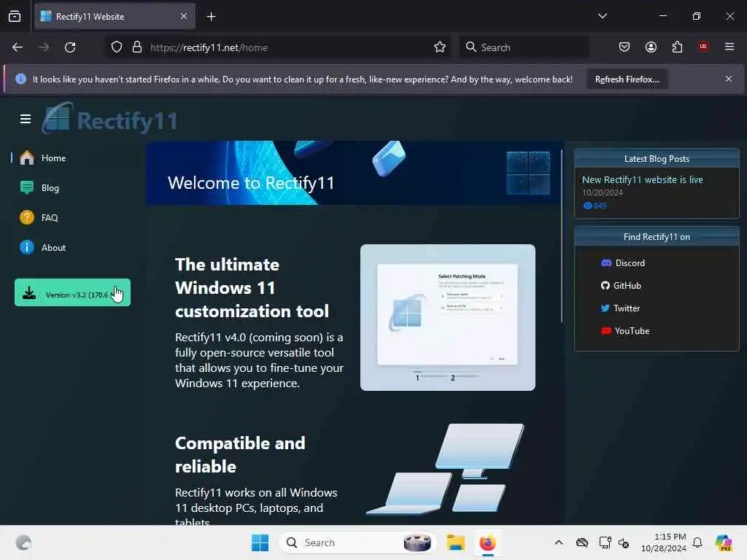This screenshot has width=747, height=560.
Task: Click the muted volume tray icon
Action: click(624, 542)
